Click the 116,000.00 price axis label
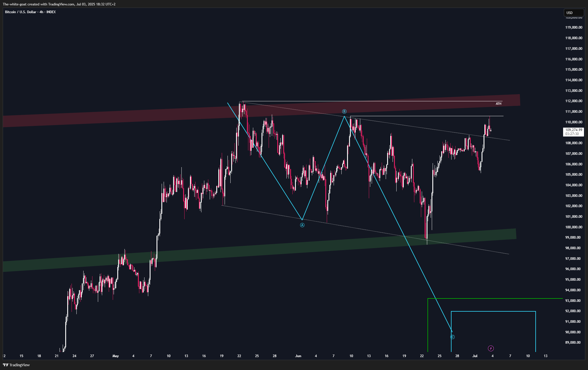This screenshot has height=370, width=588. (574, 59)
